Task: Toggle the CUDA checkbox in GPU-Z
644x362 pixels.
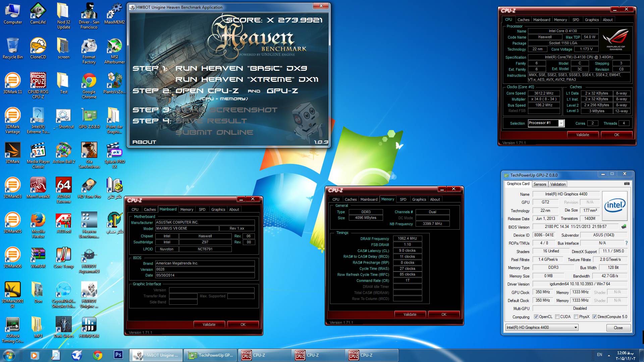Action: 557,317
